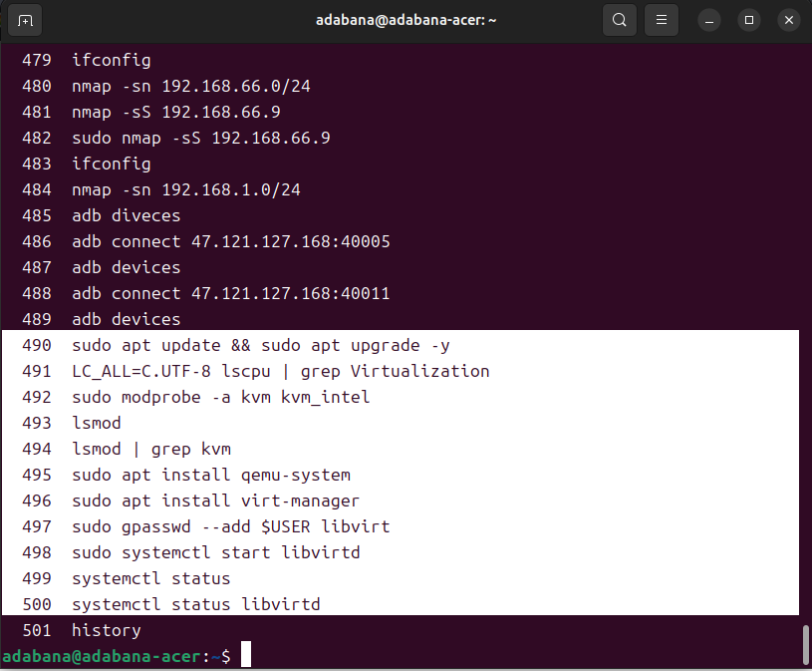Open a new terminal tab

[25, 20]
